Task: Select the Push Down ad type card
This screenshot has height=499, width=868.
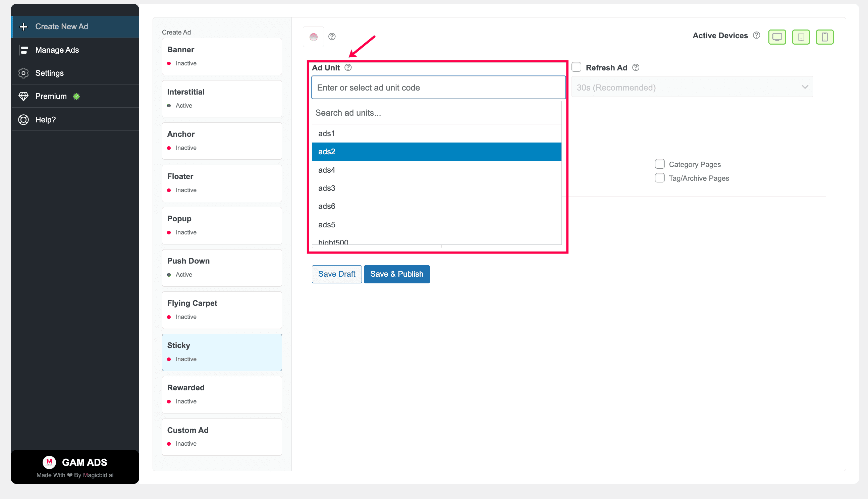Action: click(x=222, y=268)
